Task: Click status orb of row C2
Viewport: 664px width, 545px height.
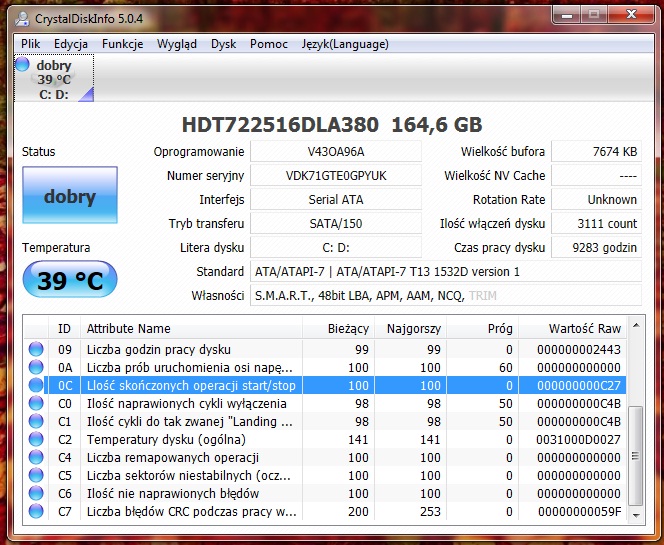Action: (36, 439)
